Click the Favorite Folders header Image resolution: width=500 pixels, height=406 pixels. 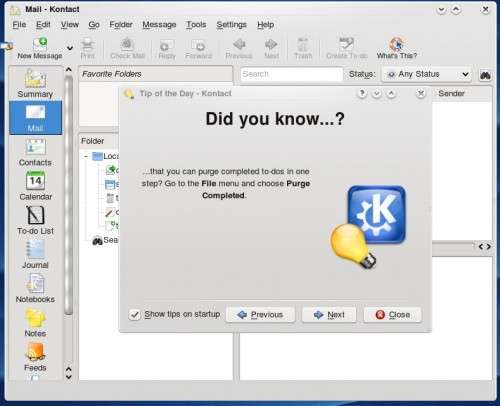156,74
